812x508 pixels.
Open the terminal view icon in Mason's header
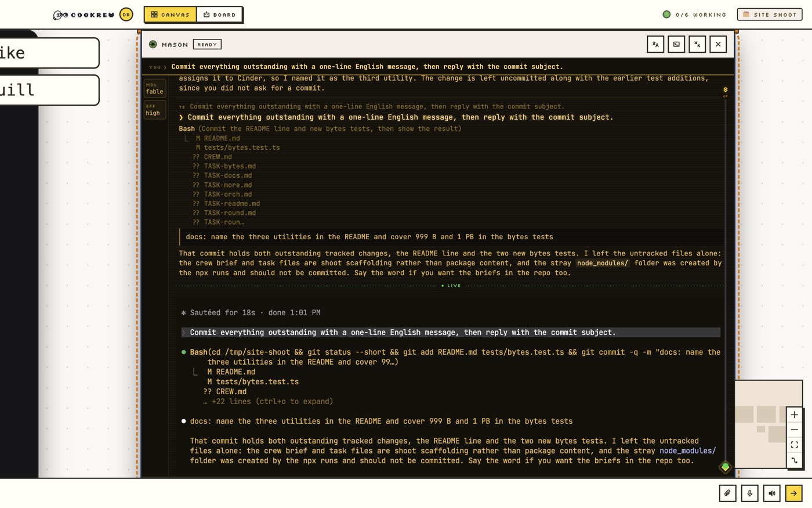click(676, 44)
